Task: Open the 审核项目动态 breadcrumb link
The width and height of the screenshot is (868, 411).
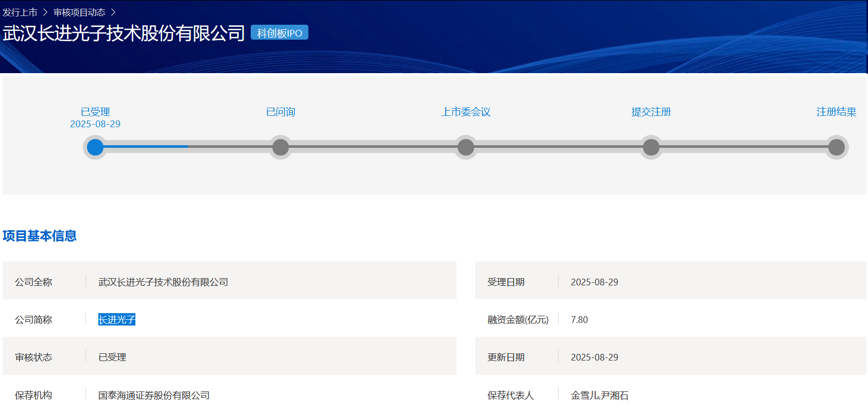Action: (x=79, y=12)
